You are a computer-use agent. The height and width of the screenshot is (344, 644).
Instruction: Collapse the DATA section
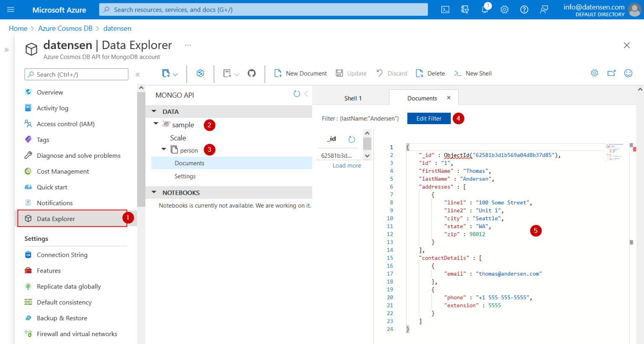pyautogui.click(x=153, y=111)
